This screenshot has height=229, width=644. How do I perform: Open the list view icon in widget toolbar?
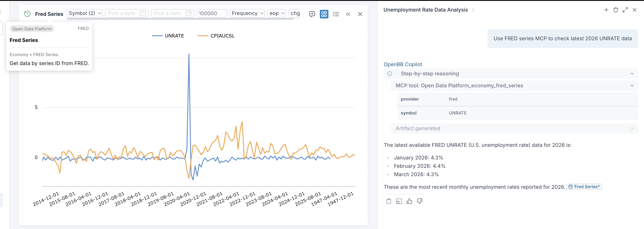(x=336, y=14)
